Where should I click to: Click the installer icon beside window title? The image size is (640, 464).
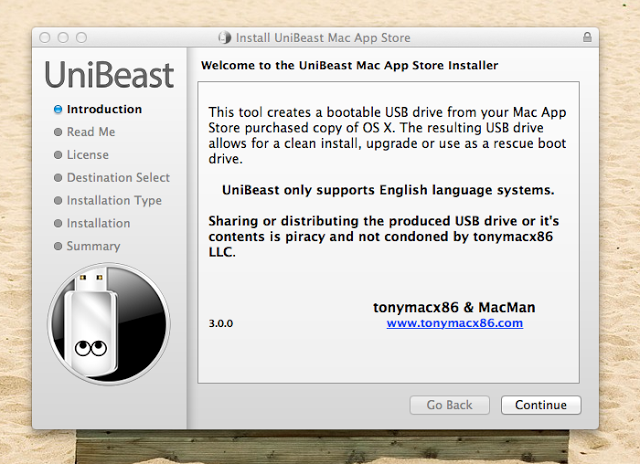[224, 38]
